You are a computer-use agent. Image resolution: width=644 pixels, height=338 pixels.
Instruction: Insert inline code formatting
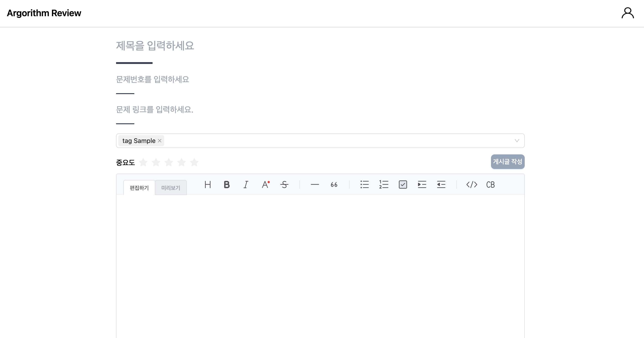click(x=472, y=185)
